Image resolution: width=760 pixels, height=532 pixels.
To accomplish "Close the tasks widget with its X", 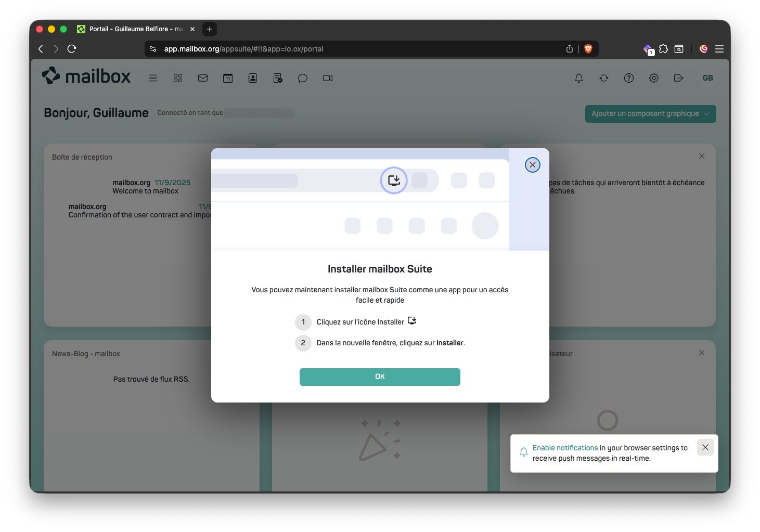I will [x=702, y=156].
